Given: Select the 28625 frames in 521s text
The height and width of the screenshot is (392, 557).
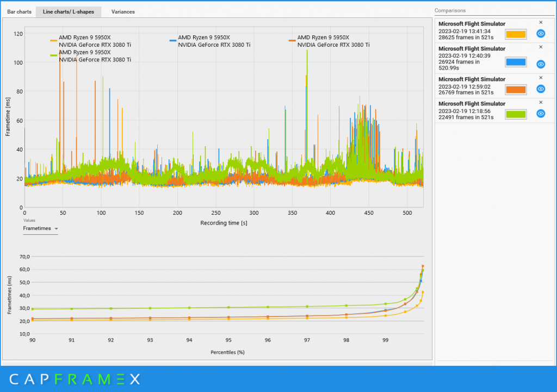Looking at the screenshot, I should [466, 38].
